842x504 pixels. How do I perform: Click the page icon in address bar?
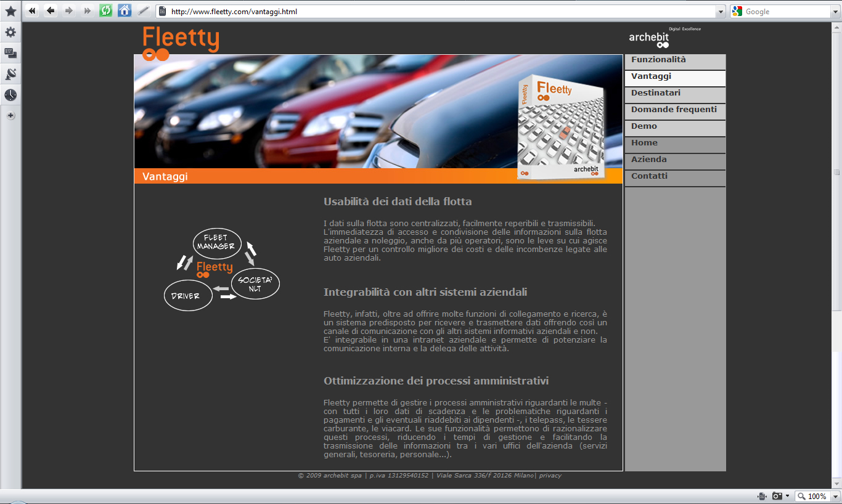163,11
